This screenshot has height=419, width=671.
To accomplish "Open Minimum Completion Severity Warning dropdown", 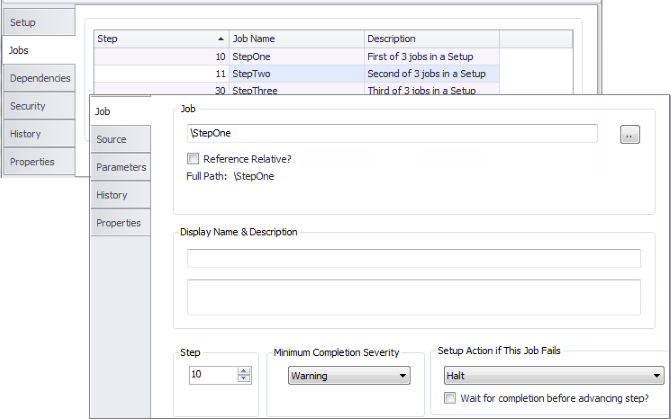I will pos(349,376).
